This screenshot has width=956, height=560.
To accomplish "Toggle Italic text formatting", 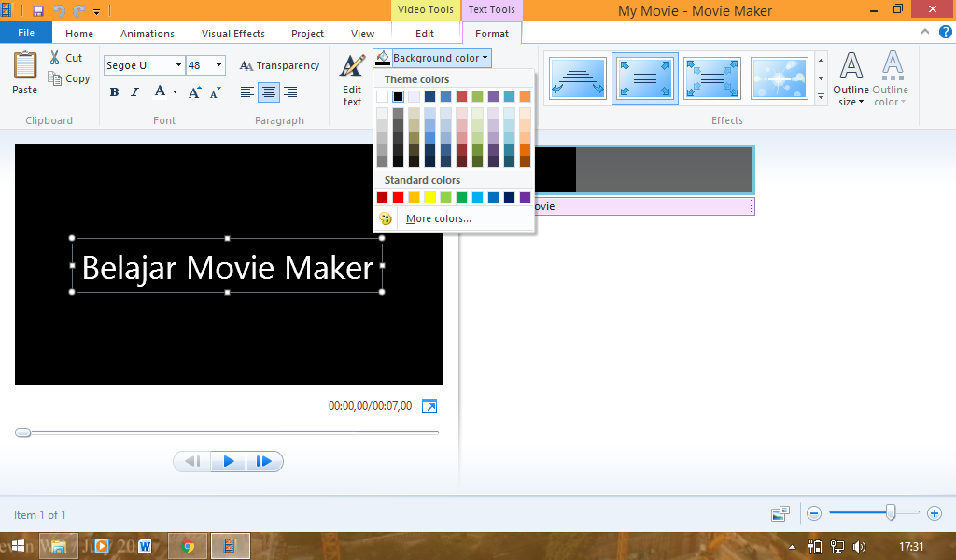I will click(x=134, y=92).
